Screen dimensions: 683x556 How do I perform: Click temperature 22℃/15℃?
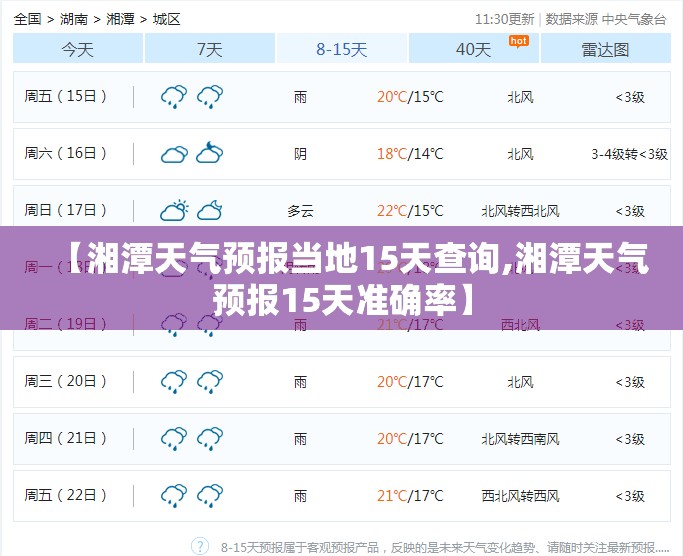click(x=410, y=211)
